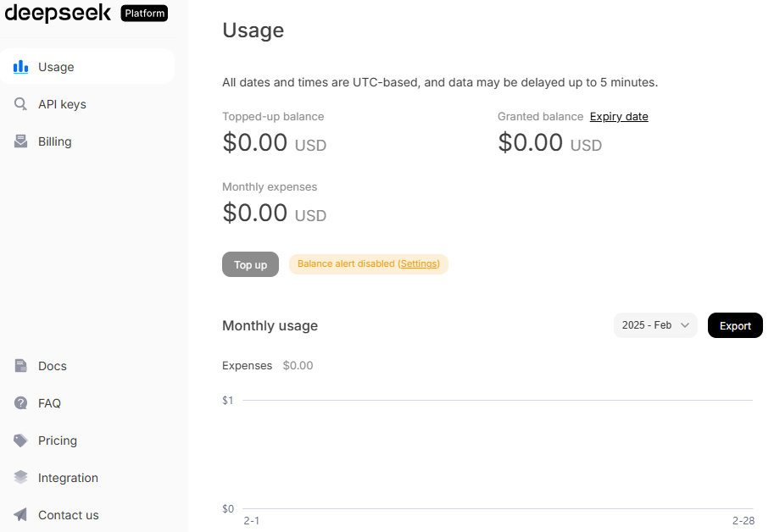Open the API keys menu item
774x532 pixels.
pos(62,104)
